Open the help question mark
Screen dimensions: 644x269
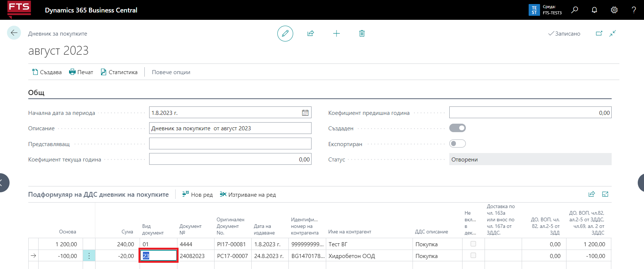coord(634,10)
